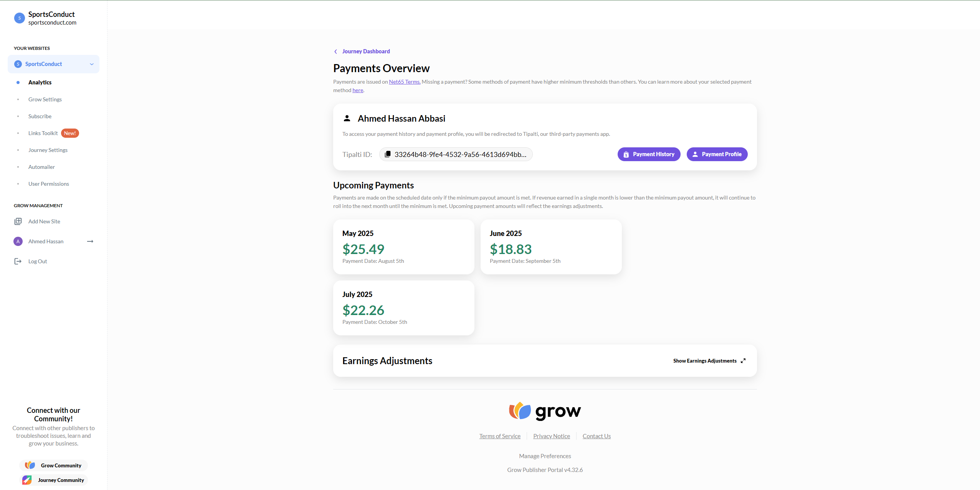Select the May 2025 payment card
Viewport: 980px width, 490px height.
pyautogui.click(x=403, y=247)
